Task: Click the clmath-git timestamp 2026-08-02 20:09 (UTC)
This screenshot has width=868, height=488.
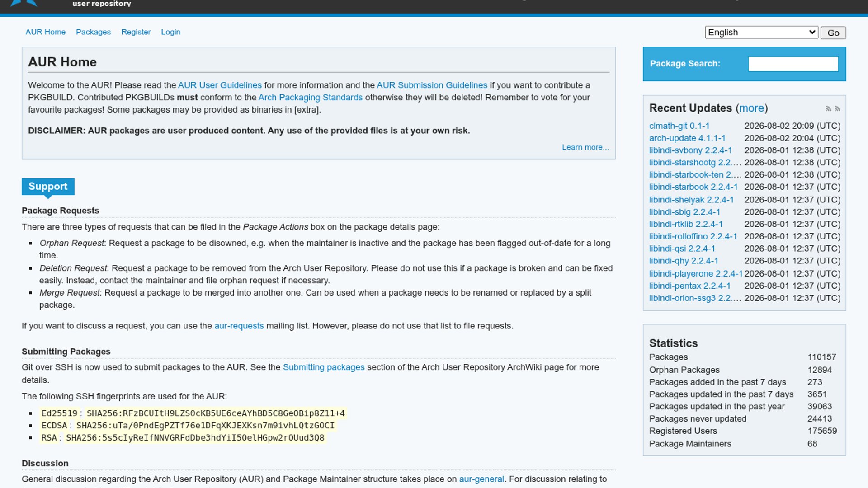Action: click(793, 126)
